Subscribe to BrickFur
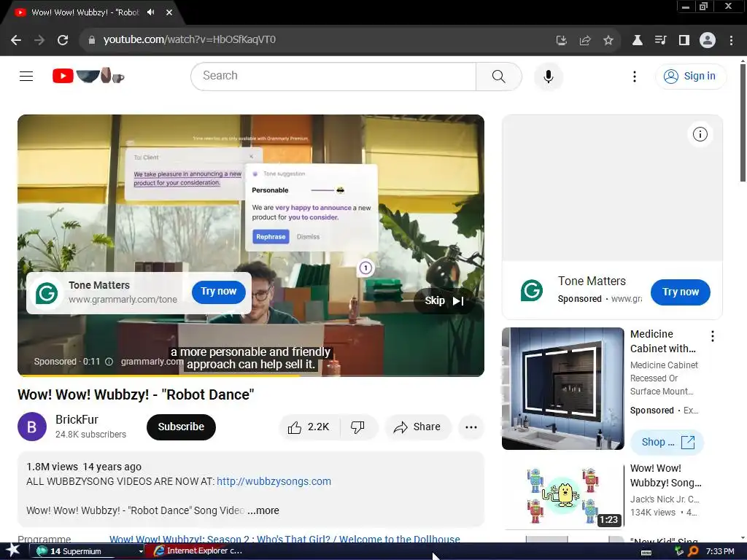747x560 pixels. click(181, 427)
